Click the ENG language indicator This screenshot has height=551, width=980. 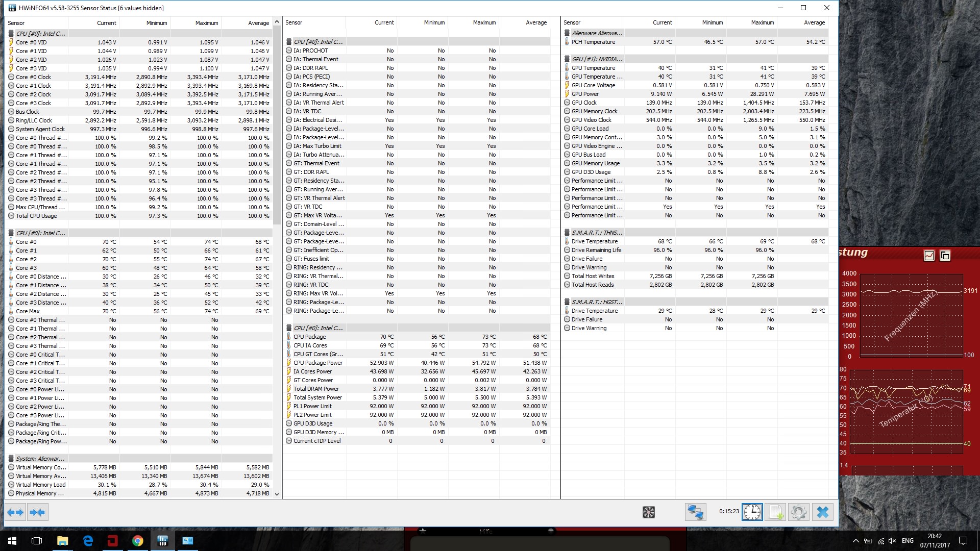(x=908, y=541)
